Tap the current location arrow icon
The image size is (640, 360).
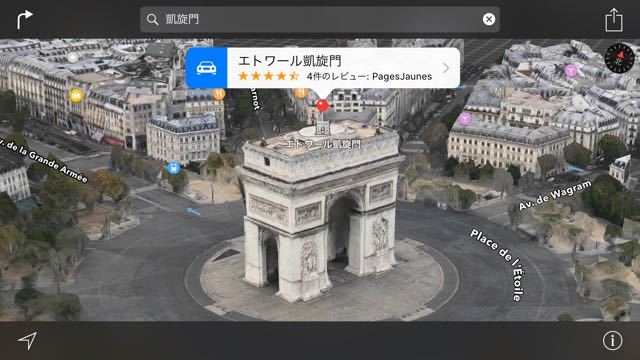click(x=27, y=340)
